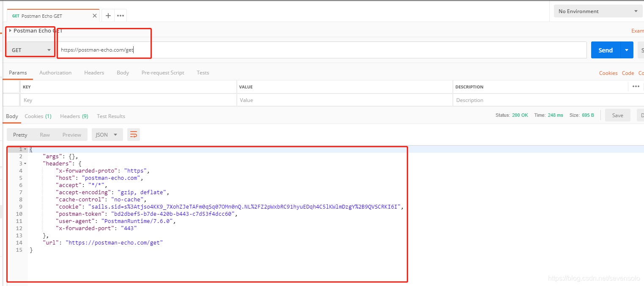This screenshot has height=286, width=644.
Task: Click the "gzip, deflate" value
Action: (142, 192)
